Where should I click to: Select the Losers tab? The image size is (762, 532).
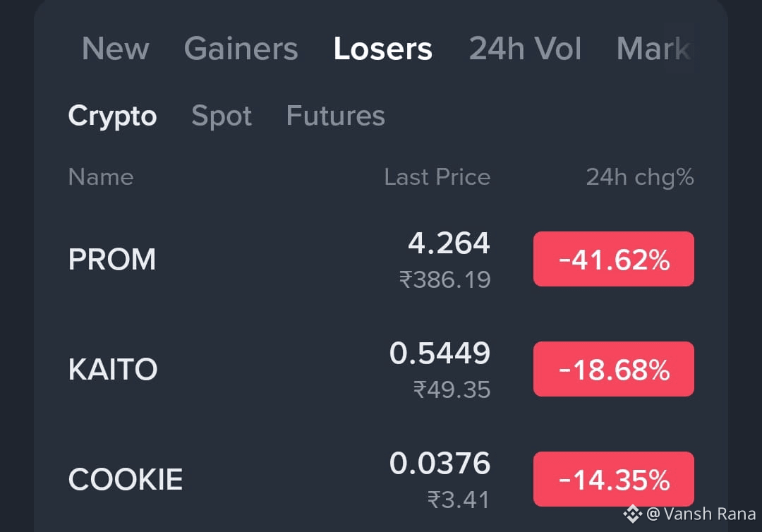click(x=383, y=49)
